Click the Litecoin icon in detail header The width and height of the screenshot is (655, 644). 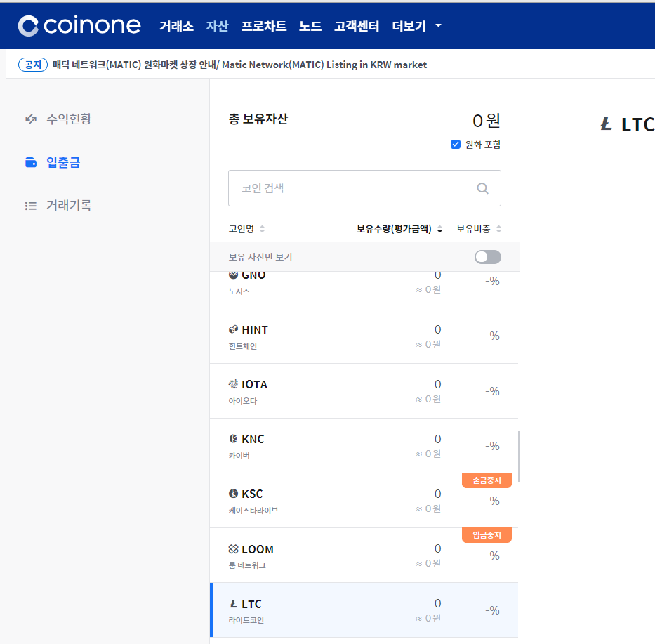[x=606, y=124]
